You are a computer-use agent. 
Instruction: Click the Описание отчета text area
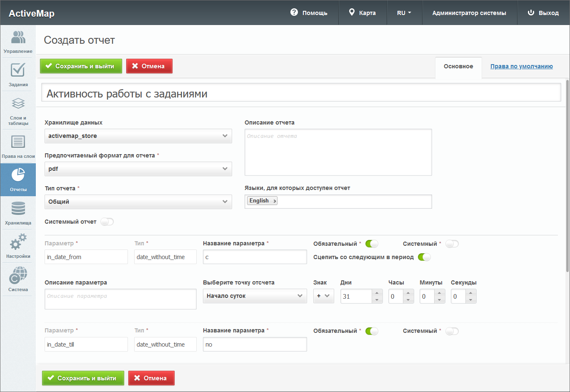click(338, 152)
